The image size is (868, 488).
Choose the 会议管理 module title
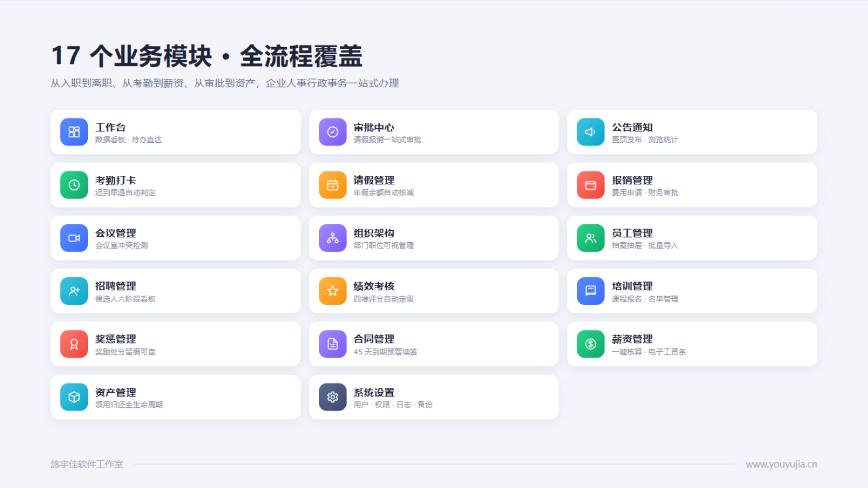(116, 233)
